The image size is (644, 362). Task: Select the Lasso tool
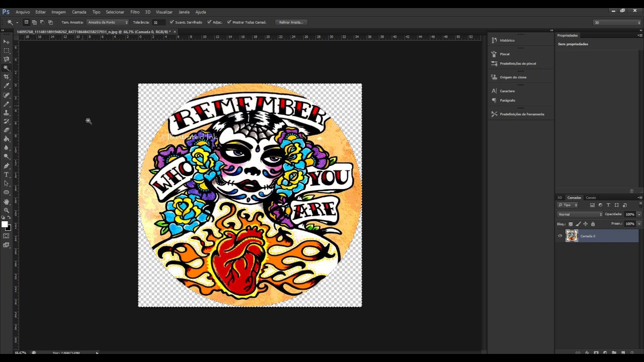click(7, 59)
